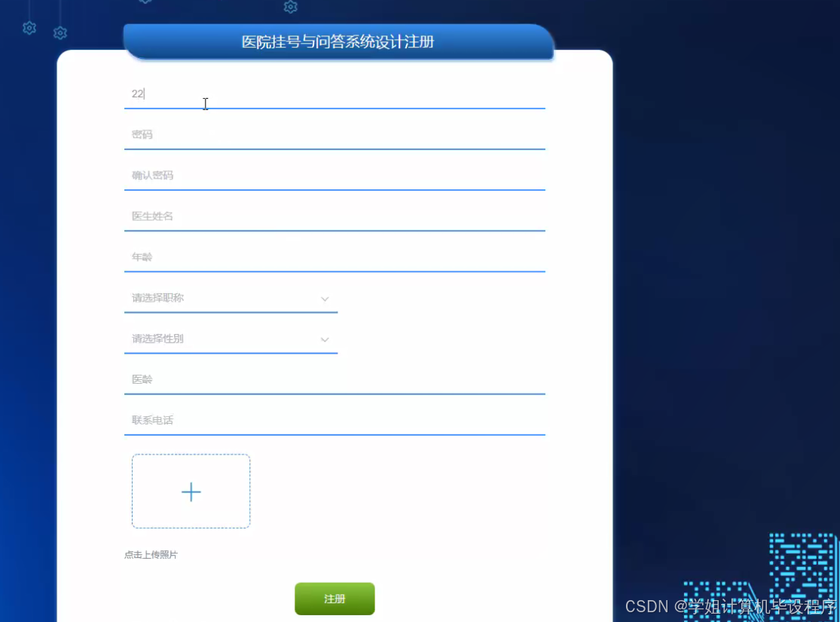Click the 点击上传照片 label
This screenshot has width=840, height=622.
click(150, 554)
